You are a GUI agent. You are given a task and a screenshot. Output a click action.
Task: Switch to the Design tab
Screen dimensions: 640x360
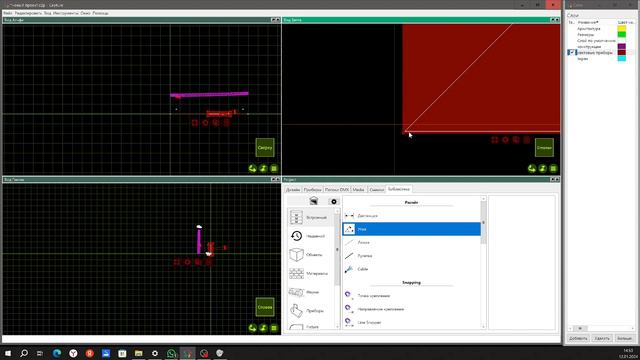tap(293, 190)
